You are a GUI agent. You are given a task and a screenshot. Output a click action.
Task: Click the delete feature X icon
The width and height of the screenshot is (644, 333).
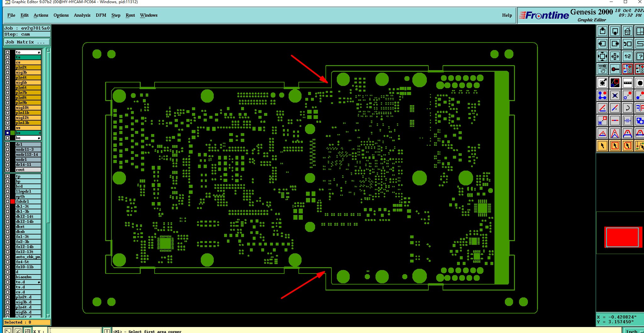coord(615,95)
